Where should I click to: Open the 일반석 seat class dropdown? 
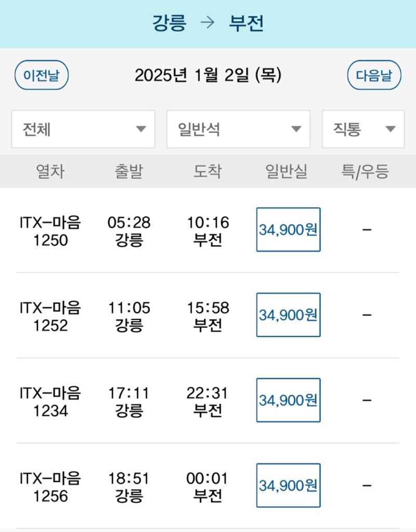[x=238, y=129]
